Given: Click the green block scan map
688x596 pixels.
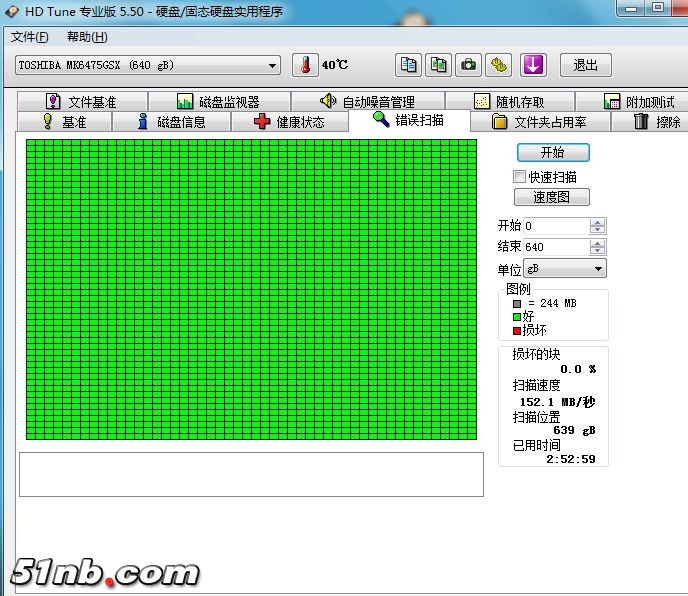Looking at the screenshot, I should pos(251,289).
